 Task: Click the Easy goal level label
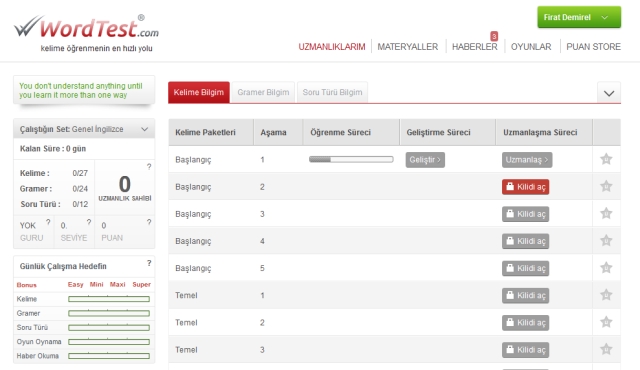(76, 284)
